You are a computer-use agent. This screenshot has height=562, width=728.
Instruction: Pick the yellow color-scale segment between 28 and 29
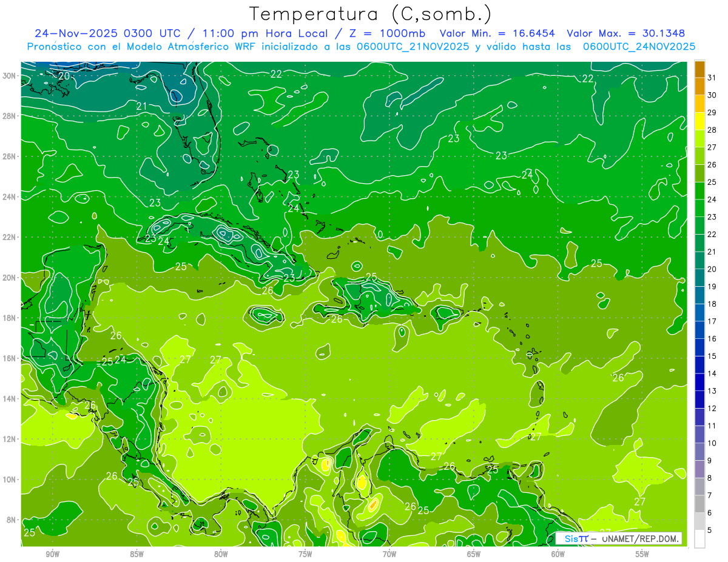[x=699, y=121]
